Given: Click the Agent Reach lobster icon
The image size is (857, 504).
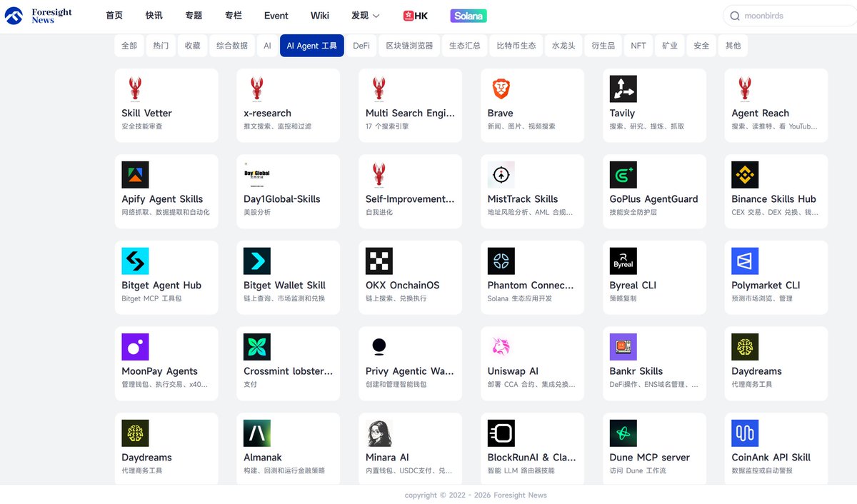Looking at the screenshot, I should point(745,89).
